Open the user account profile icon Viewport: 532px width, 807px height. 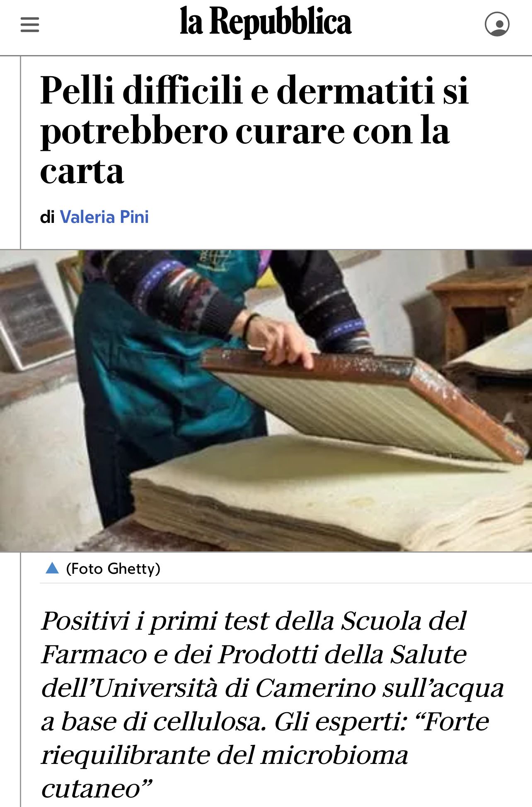click(x=497, y=24)
